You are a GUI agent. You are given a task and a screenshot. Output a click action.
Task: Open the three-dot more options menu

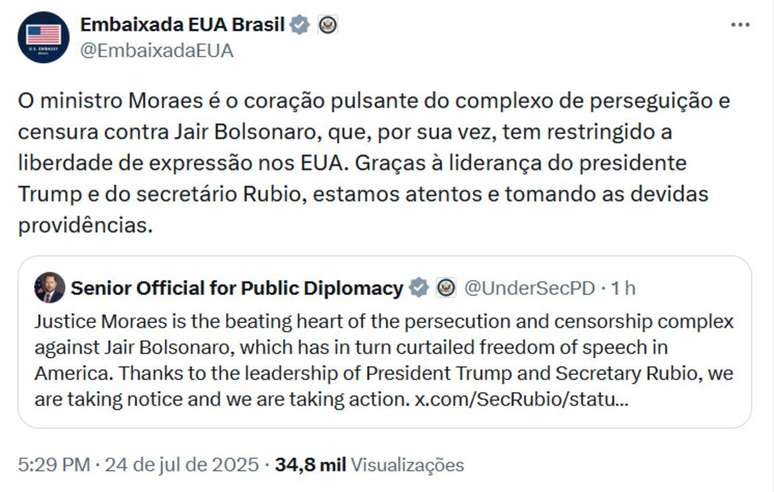click(x=740, y=24)
